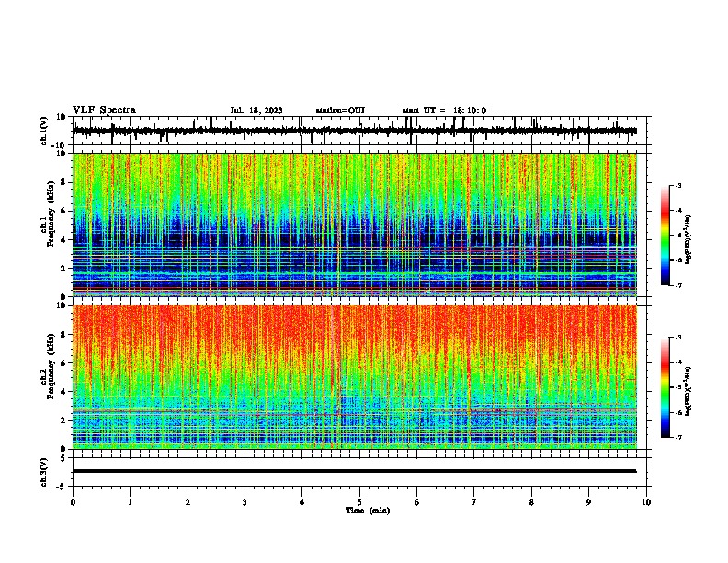Click the "ch.1(V)" waveform axis label
Image resolution: width=728 pixels, height=563 pixels.
[x=44, y=131]
